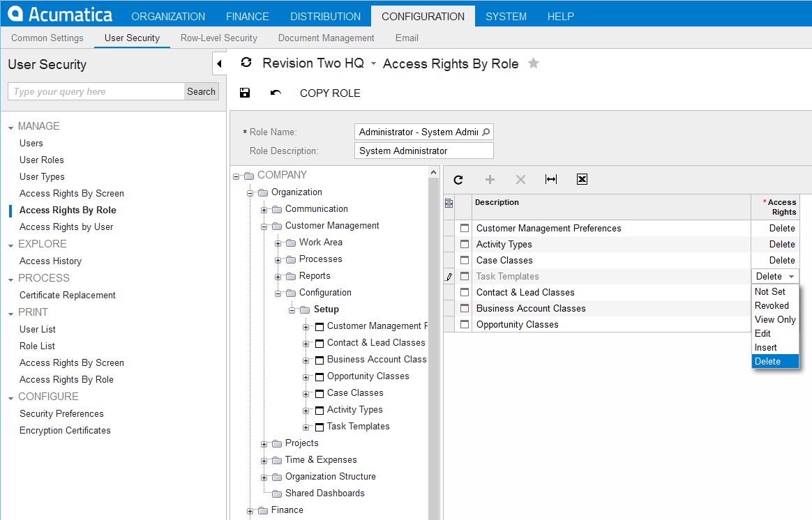Open Security Preferences link

pos(61,414)
